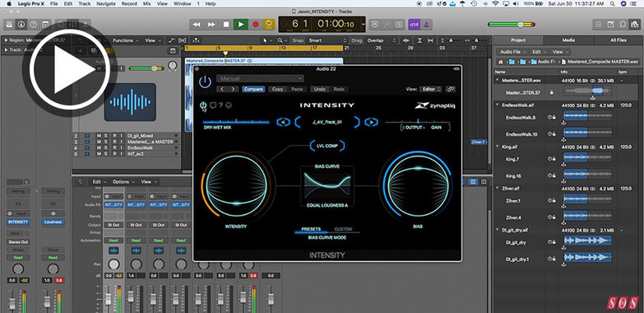Click the plugin link chain icon
644x313 pixels.
[450, 89]
